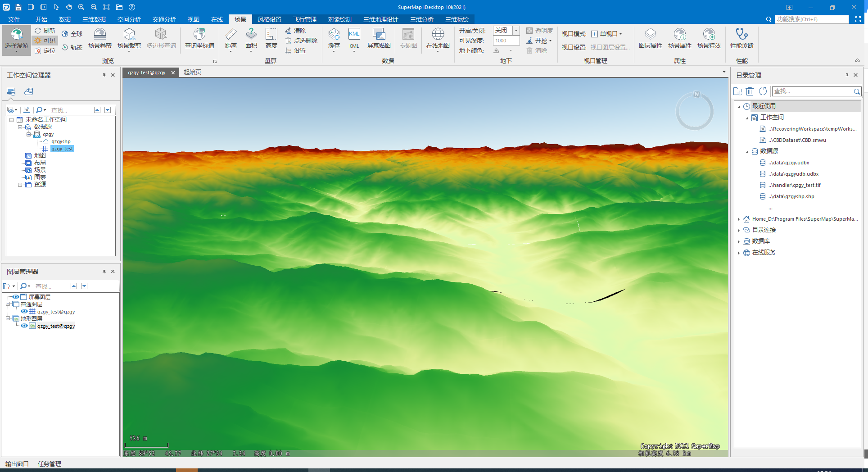The width and height of the screenshot is (868, 472).
Task: Click the 目录管理 delete trash icon
Action: click(x=750, y=91)
